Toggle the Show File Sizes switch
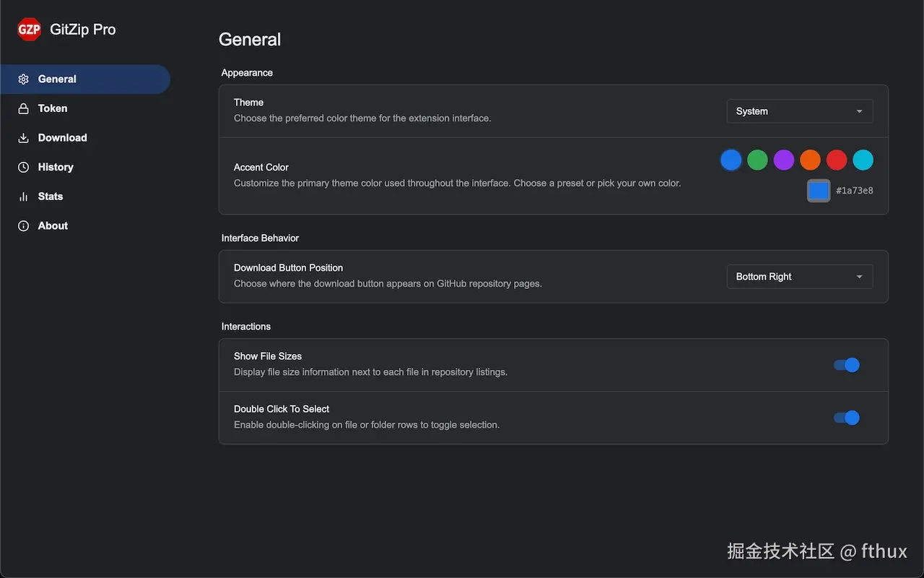The height and width of the screenshot is (578, 924). 847,365
